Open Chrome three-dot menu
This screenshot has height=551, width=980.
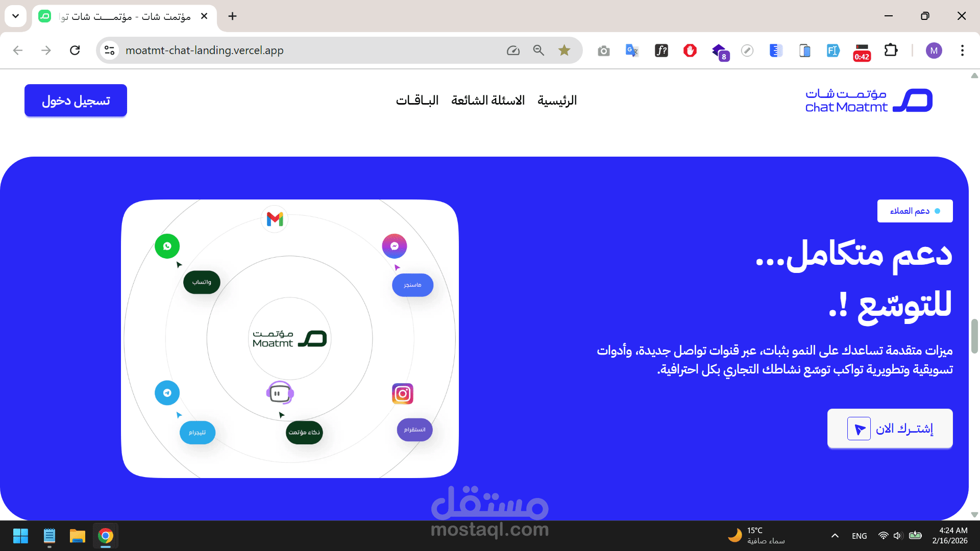(962, 50)
